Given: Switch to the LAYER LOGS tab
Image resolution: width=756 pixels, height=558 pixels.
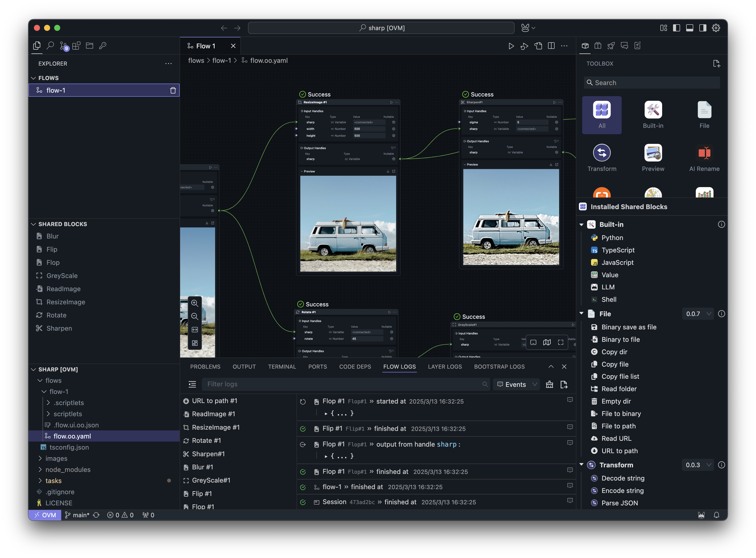Looking at the screenshot, I should tap(445, 367).
